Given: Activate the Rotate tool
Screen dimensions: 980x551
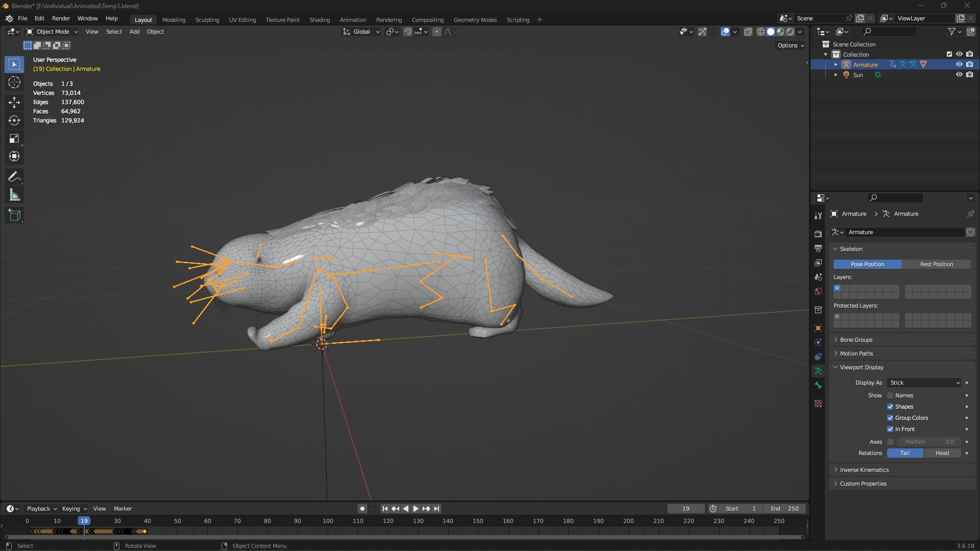Looking at the screenshot, I should [14, 120].
